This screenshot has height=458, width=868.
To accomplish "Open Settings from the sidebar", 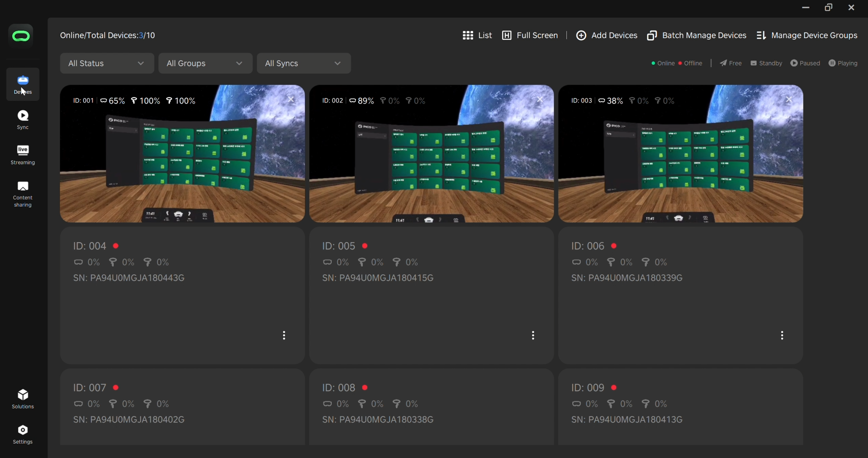I will click(x=23, y=434).
